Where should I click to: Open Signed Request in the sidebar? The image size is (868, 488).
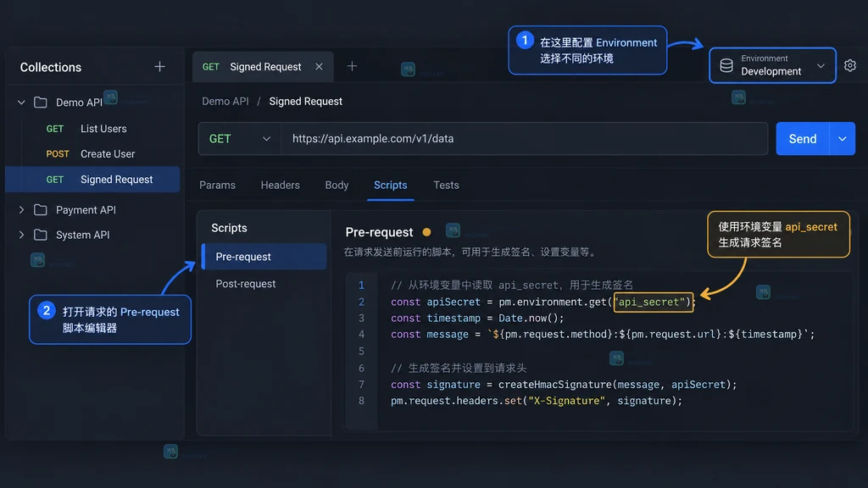click(x=92, y=180)
